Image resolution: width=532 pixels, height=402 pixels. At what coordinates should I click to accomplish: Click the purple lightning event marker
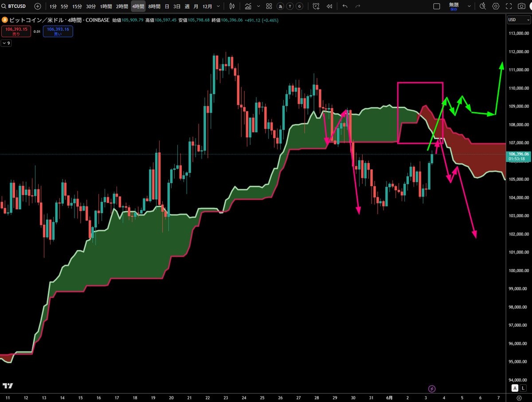433,388
